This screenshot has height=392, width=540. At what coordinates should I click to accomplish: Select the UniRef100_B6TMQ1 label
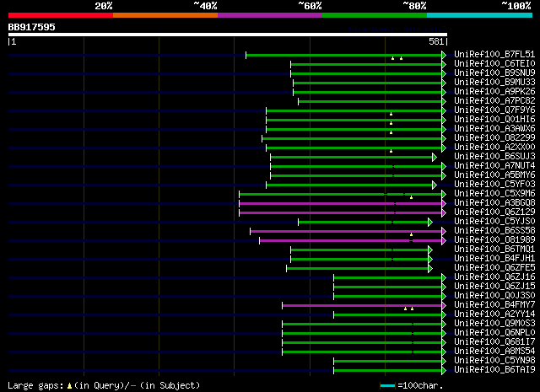point(494,249)
